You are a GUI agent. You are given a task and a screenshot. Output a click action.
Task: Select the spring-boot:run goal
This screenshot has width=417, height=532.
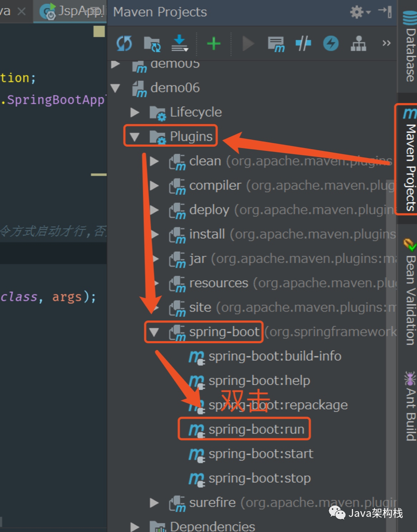[x=256, y=430]
